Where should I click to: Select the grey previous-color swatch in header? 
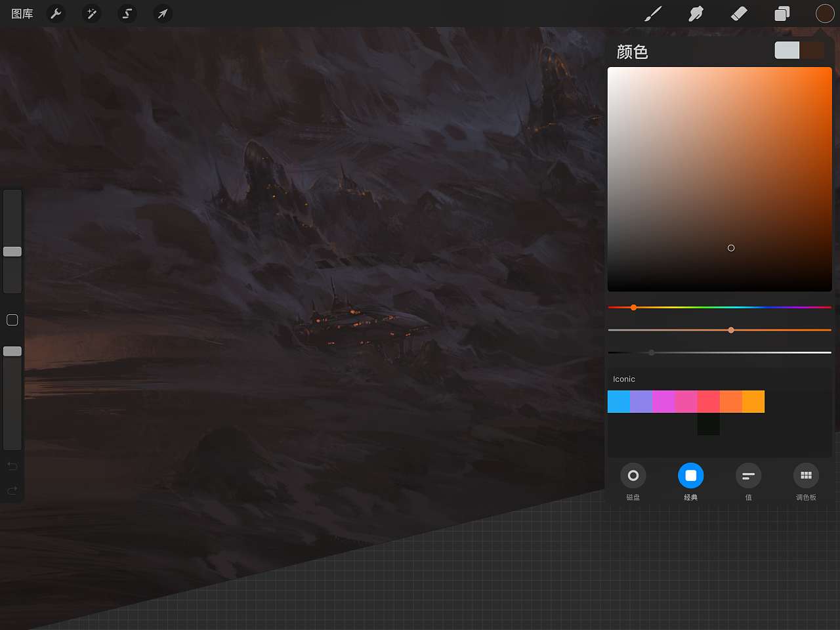[787, 51]
